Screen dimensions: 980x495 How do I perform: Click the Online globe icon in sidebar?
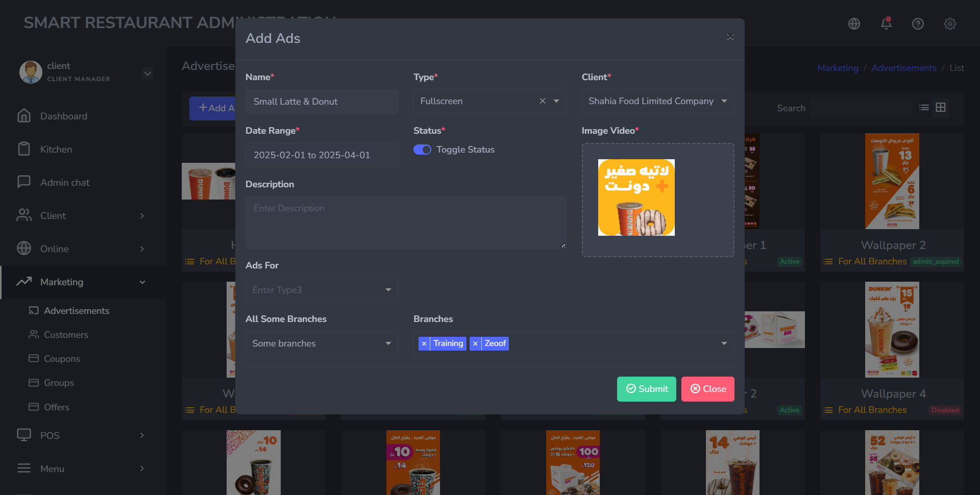point(24,249)
